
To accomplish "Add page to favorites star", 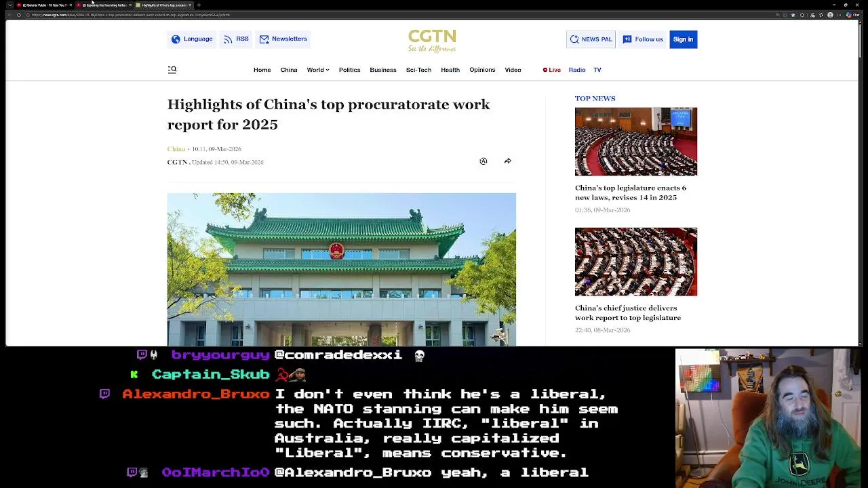I will point(793,15).
